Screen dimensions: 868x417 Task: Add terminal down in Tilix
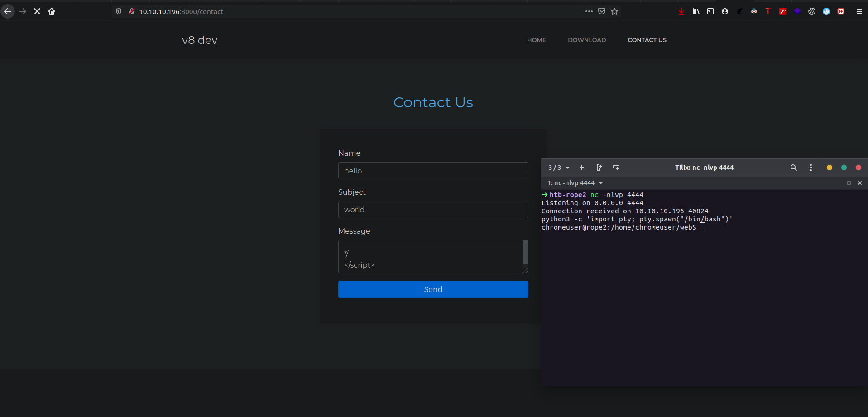click(x=616, y=168)
